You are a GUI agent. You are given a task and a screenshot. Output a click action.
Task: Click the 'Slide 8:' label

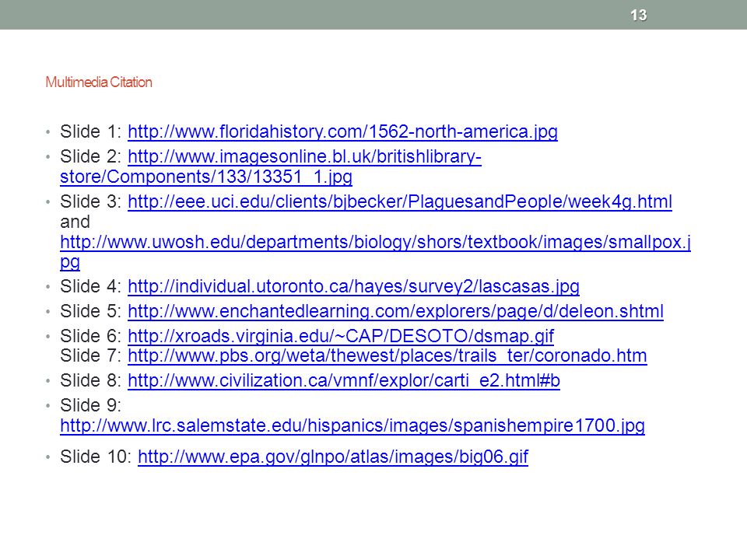[90, 381]
